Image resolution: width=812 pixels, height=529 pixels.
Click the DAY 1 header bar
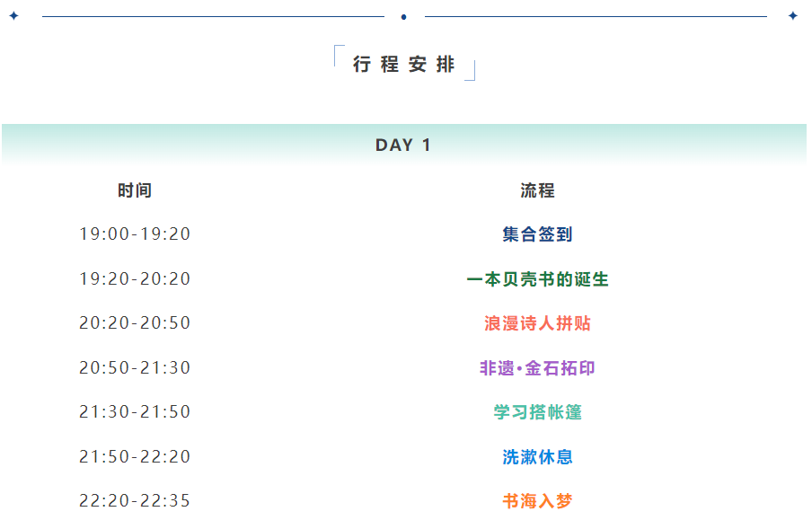tap(404, 145)
